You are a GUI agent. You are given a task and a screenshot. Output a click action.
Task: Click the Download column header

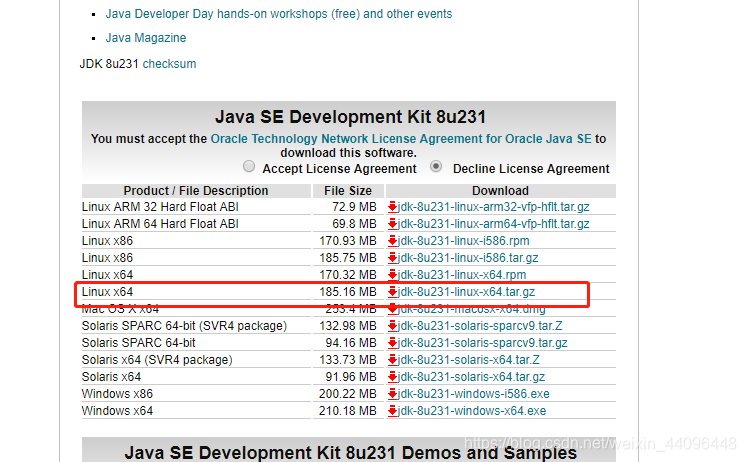500,191
